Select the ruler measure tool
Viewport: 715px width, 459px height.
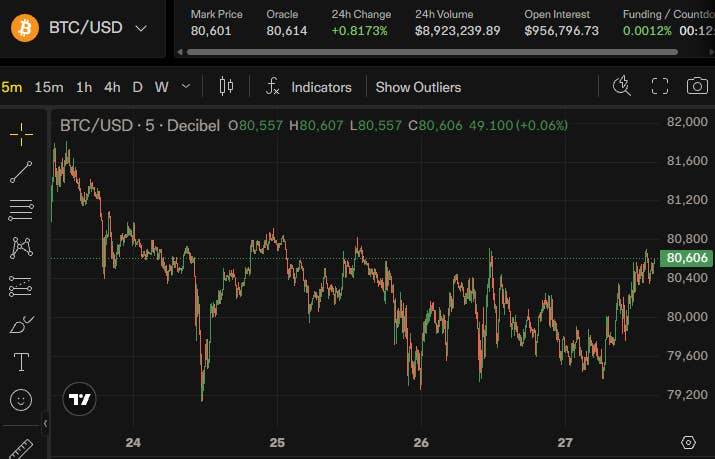(21, 449)
